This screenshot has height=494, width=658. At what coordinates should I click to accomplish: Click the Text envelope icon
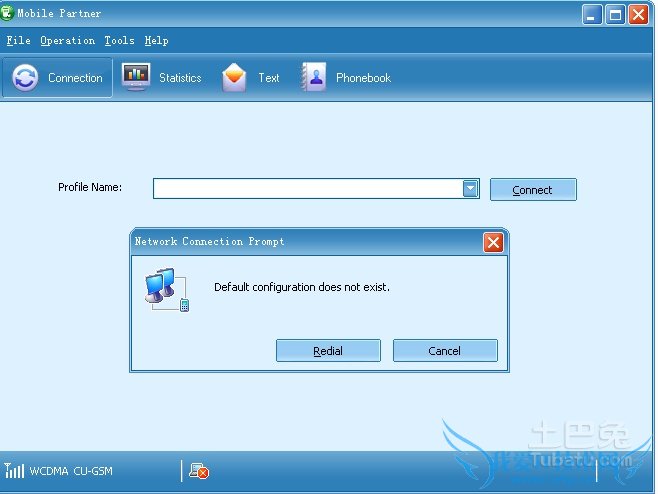tap(234, 77)
